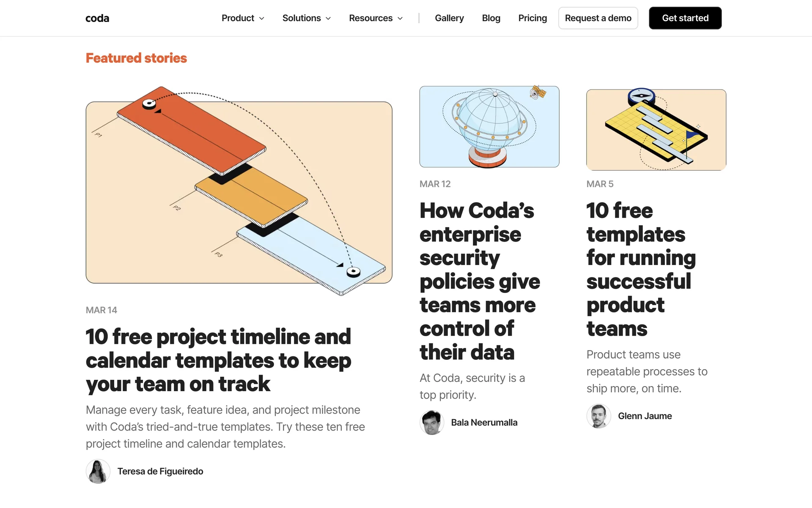
Task: Click Teresa de Figueiredo's avatar photo
Action: pos(98,471)
